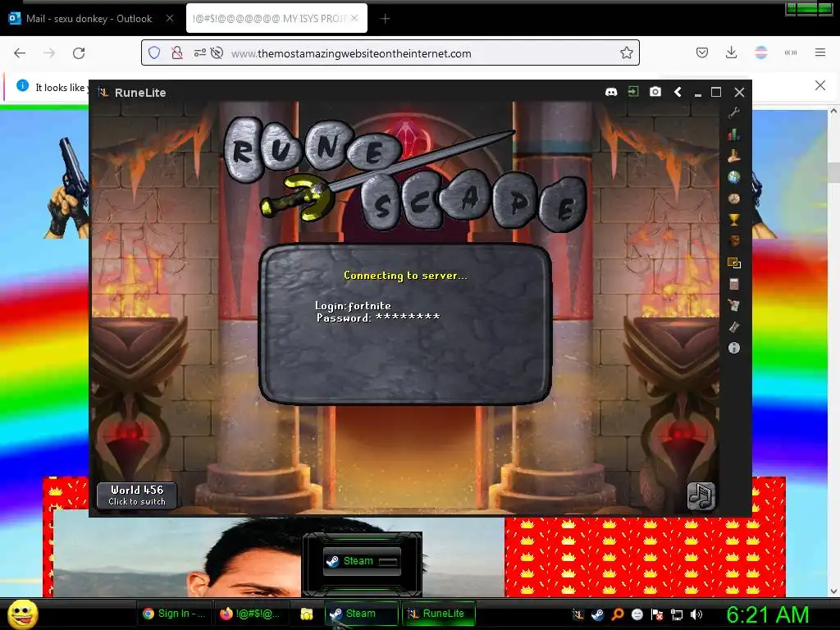
Task: Take a screenshot with RuneLite camera icon
Action: click(x=655, y=92)
